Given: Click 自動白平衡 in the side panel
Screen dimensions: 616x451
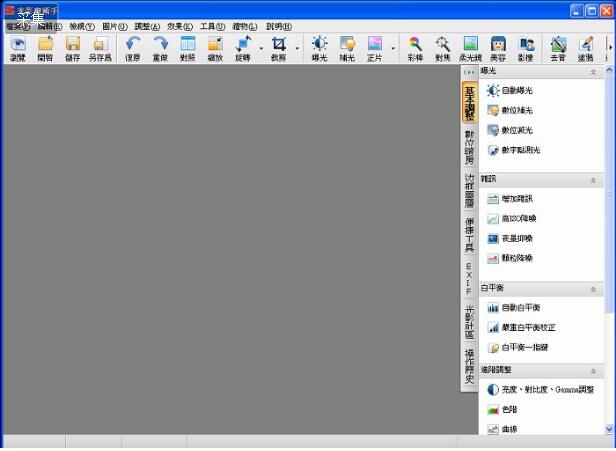Looking at the screenshot, I should click(520, 308).
